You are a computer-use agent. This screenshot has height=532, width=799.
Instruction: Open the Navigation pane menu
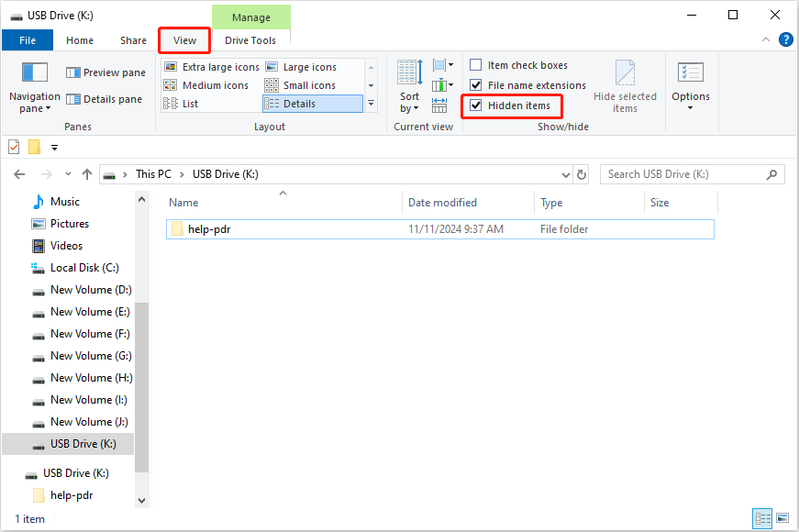coord(34,86)
